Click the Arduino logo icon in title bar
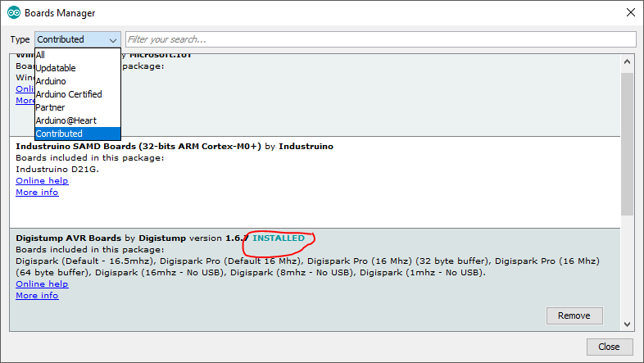 [14, 13]
